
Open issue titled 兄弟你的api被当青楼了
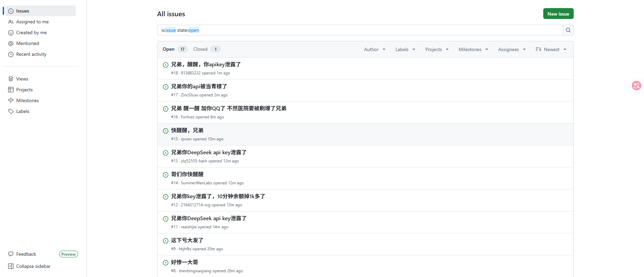(x=199, y=86)
